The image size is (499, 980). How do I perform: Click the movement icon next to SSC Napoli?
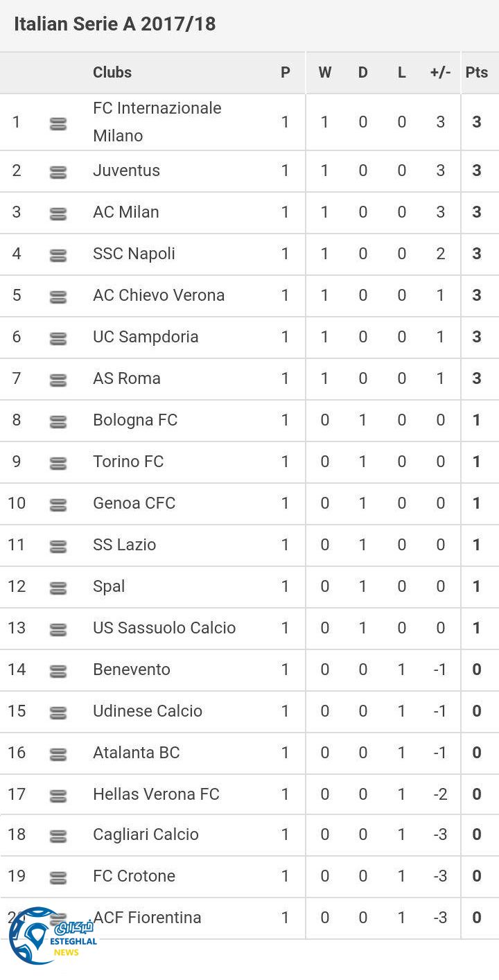[x=58, y=256]
